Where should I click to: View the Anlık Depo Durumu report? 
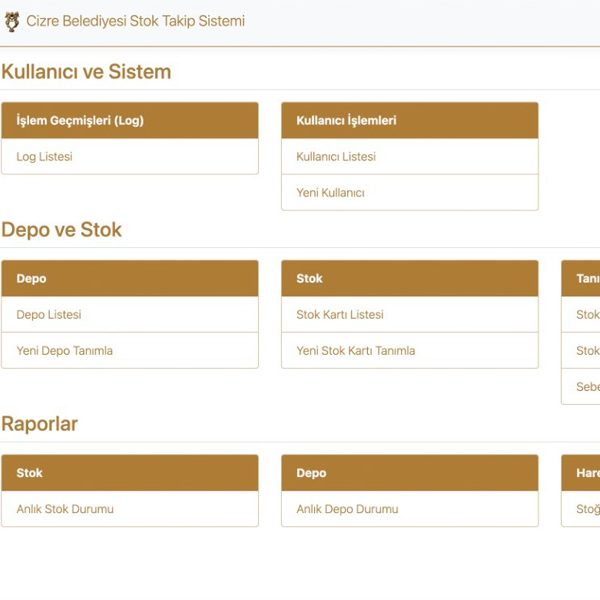pos(347,509)
